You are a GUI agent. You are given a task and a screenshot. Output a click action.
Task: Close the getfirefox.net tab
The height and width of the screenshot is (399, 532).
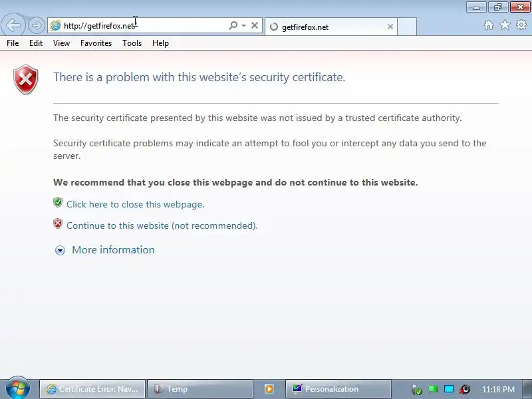pyautogui.click(x=390, y=27)
